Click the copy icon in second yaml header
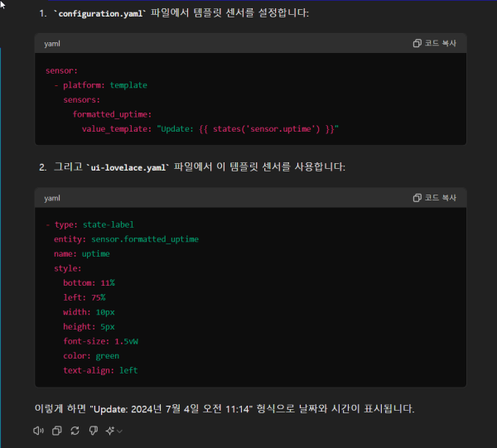 coord(417,198)
